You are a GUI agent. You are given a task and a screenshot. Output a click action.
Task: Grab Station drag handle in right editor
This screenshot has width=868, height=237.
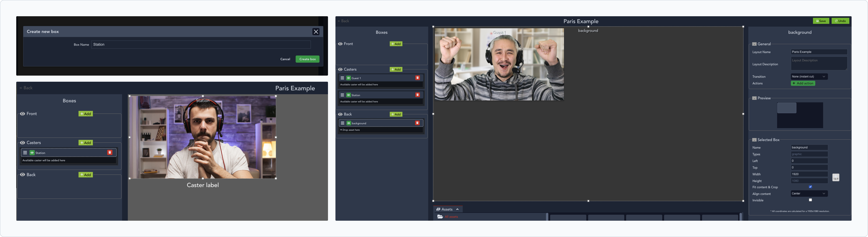coord(342,95)
